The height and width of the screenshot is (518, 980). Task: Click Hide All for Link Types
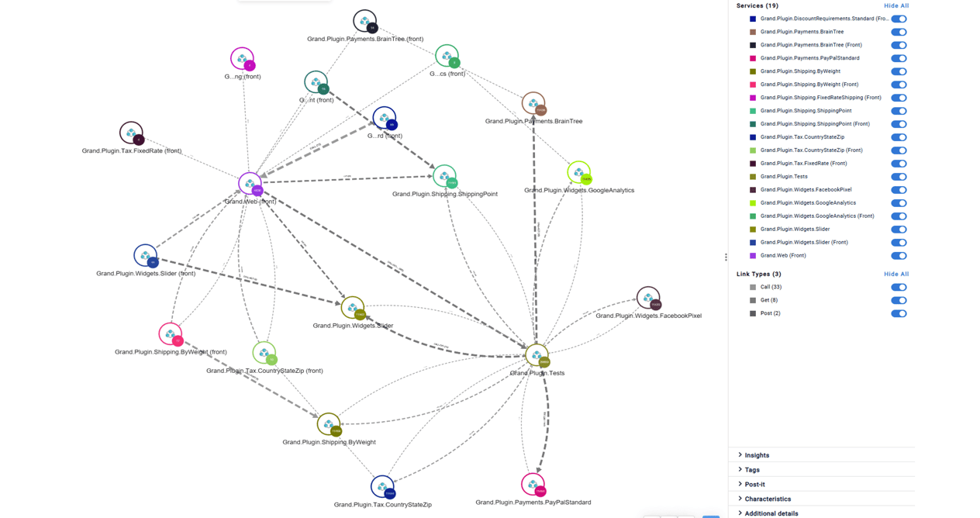click(895, 274)
